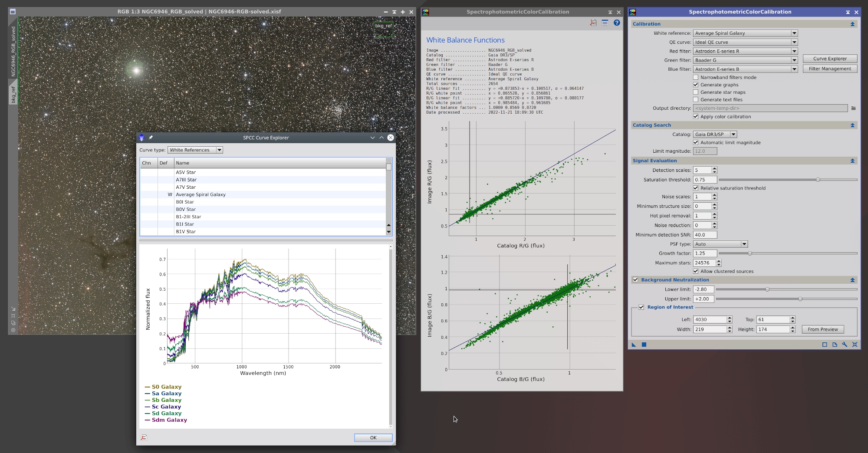Adjust Saturation threshold slider handle

(818, 180)
